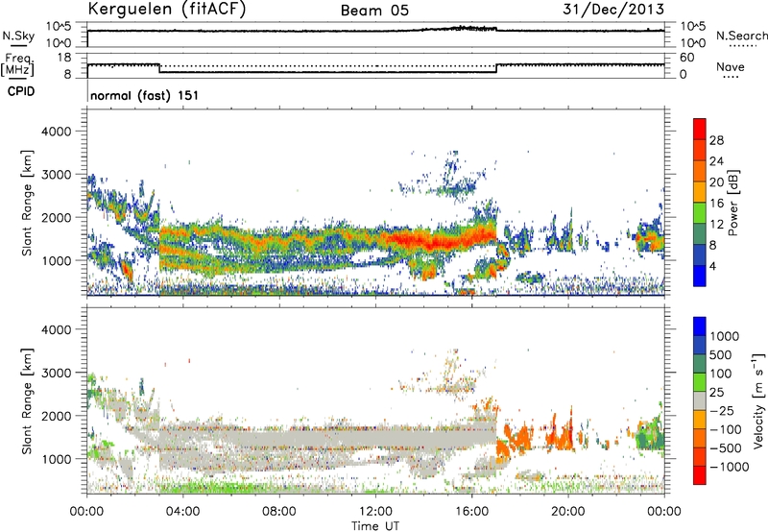Image resolution: width=768 pixels, height=532 pixels.
Task: Pick the Velocity segment between -500 and -1000
Action: tap(700, 456)
